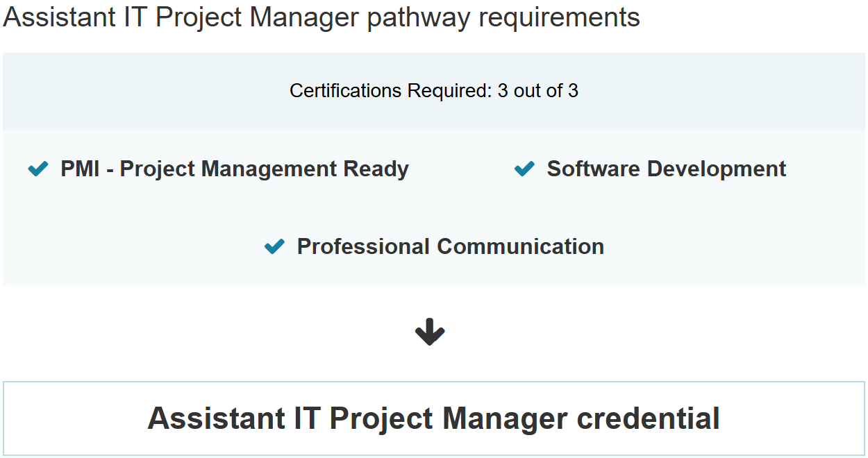Click the checkmark beside Professional Communication
The image size is (868, 458).
coord(275,246)
